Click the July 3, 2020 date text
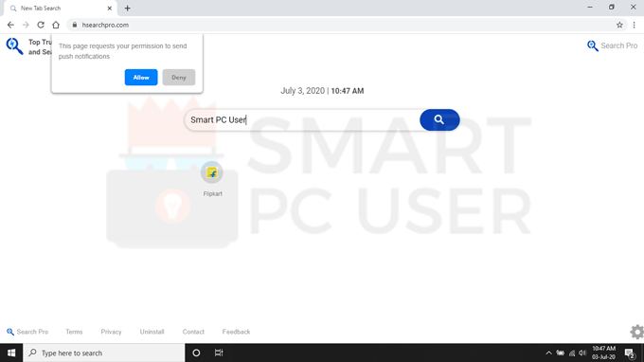The height and width of the screenshot is (362, 644). 302,91
